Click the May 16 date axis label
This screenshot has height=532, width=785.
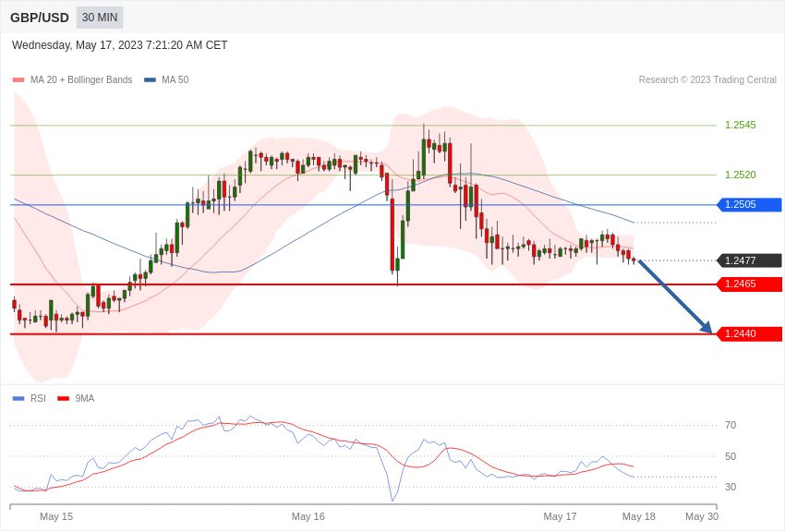(308, 516)
